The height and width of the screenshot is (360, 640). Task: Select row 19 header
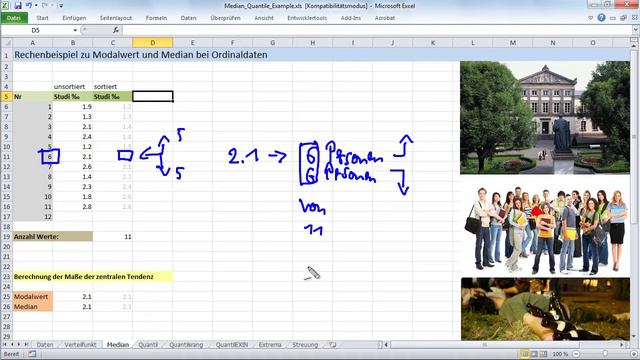[6, 236]
